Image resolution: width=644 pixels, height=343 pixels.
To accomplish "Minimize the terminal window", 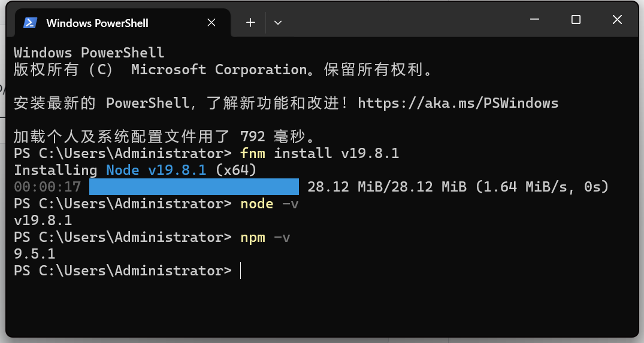I will (x=535, y=19).
